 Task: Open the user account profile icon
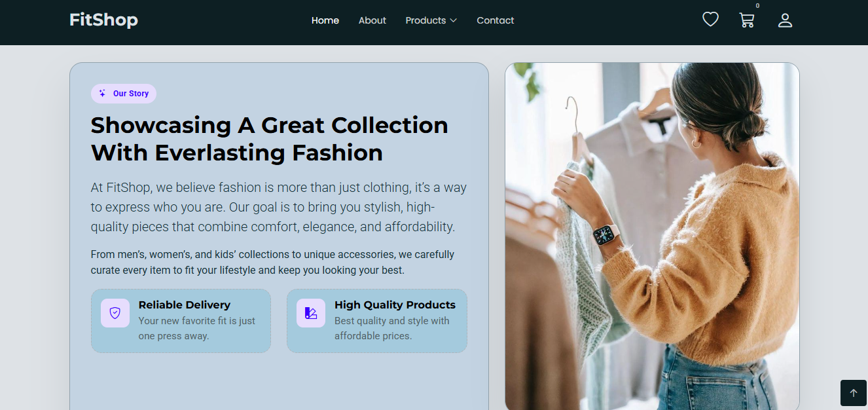pyautogui.click(x=785, y=20)
